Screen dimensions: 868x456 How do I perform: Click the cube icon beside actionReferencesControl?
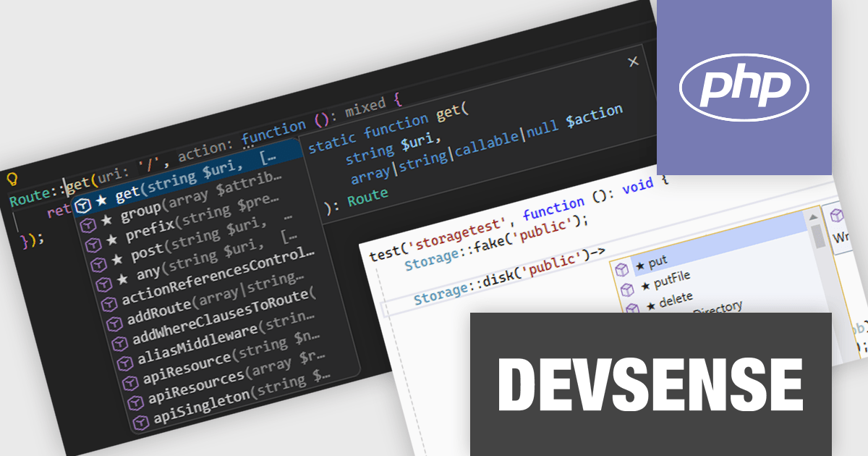pyautogui.click(x=108, y=304)
